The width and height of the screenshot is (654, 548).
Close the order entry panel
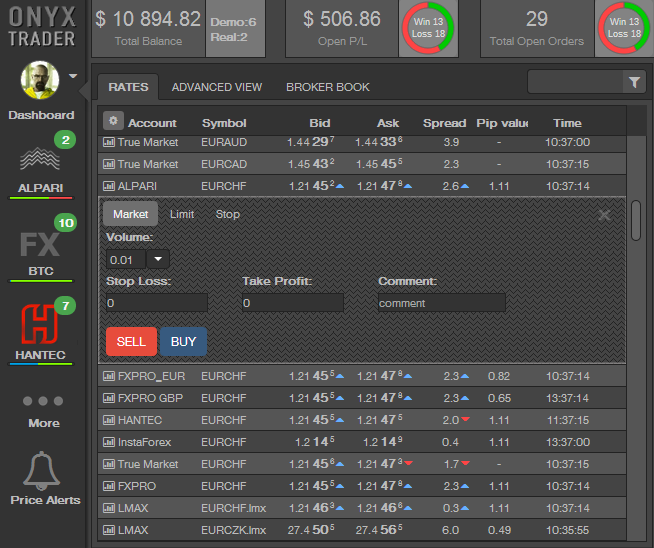click(x=604, y=214)
